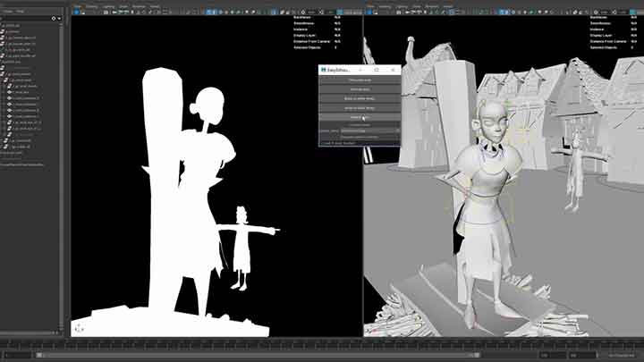This screenshot has height=362, width=644.
Task: Click the mesh icon of the first Outliner item
Action: (5, 26)
